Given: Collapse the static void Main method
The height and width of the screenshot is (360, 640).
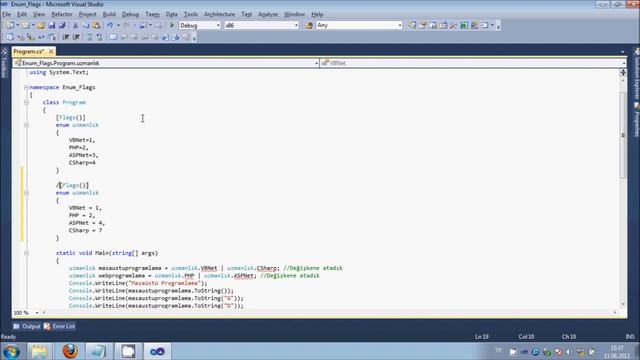Looking at the screenshot, I should coord(26,253).
